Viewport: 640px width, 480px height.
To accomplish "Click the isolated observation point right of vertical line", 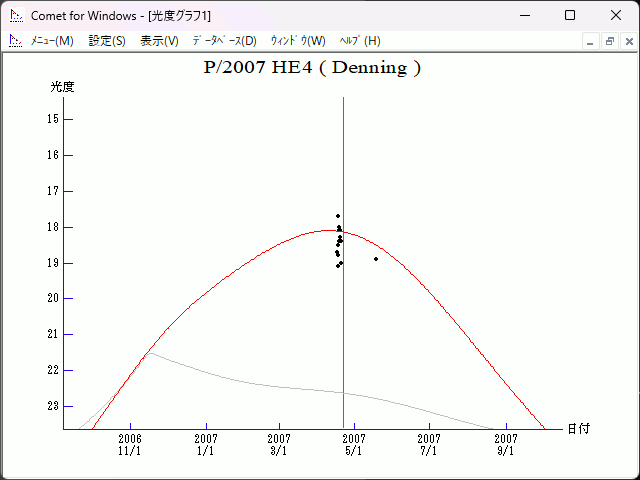I will pos(376,259).
